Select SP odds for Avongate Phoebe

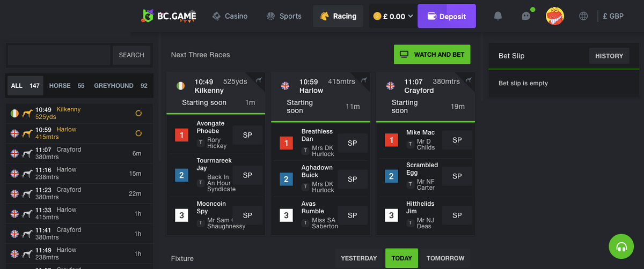click(x=247, y=135)
